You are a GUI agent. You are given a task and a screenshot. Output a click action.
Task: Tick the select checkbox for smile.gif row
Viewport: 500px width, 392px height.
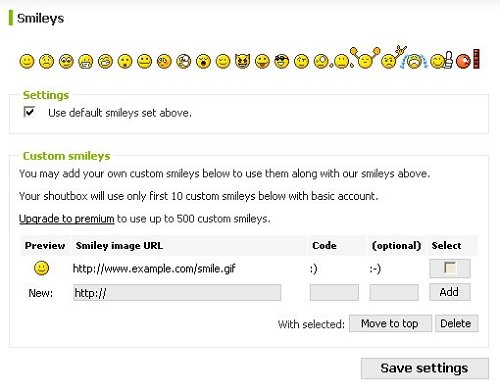point(450,268)
